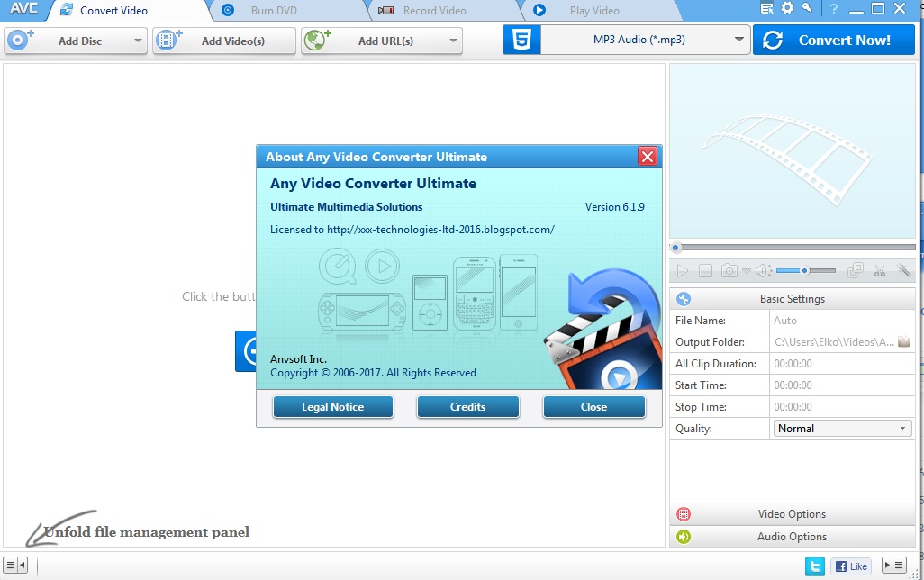Click the merge clips icon in preview toolbar
Screen dimensions: 924x580
click(x=855, y=270)
